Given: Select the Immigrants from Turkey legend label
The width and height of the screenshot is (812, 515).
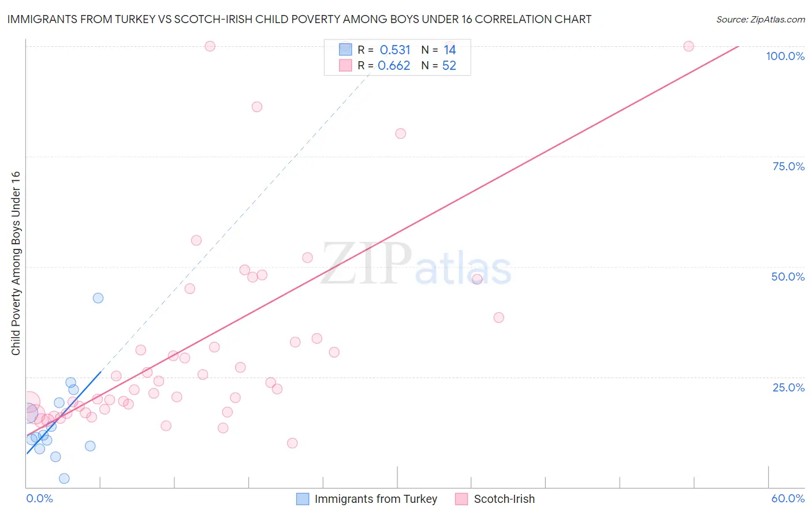Looking at the screenshot, I should (376, 499).
